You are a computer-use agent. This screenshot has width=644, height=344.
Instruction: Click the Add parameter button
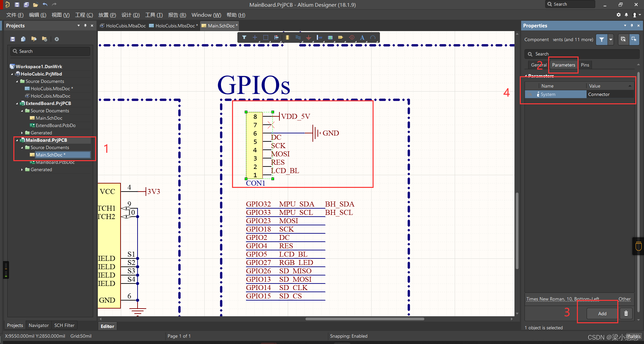click(602, 314)
